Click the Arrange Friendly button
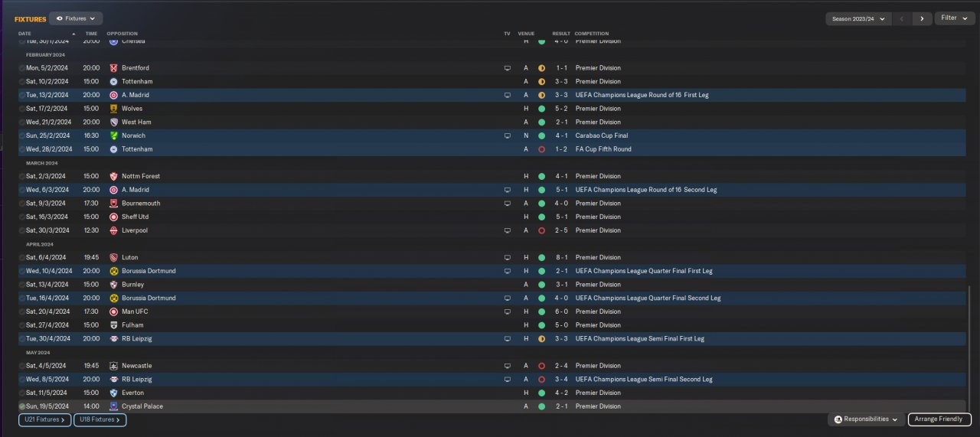Viewport: 980px width, 437px height. click(x=939, y=419)
